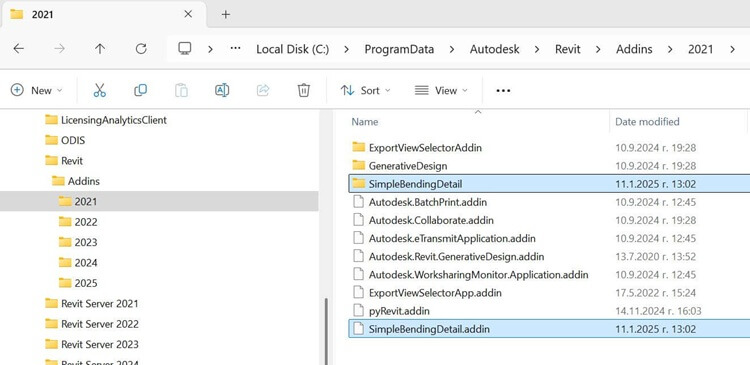Click the navigation pane vertical scrollbar
Viewport: 750px width, 365px height.
[326, 331]
